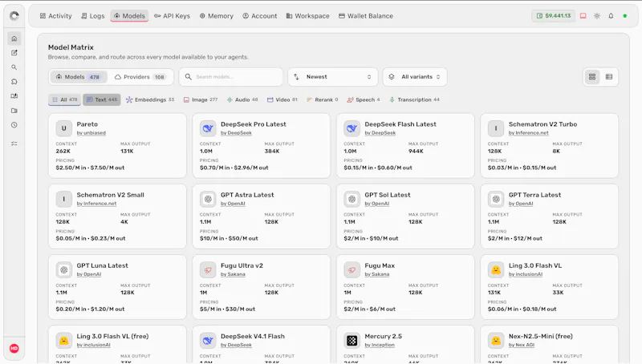Click the $9,441.13 balance button

click(554, 16)
